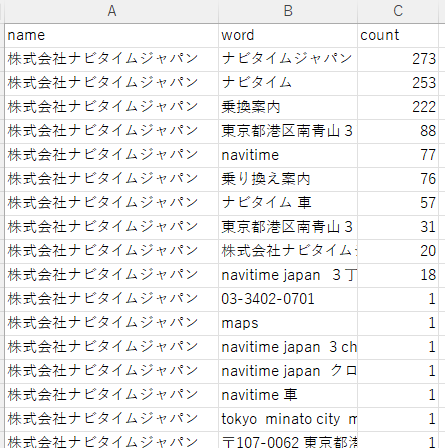
Task: Select the cell containing 'maps'
Action: click(x=288, y=323)
